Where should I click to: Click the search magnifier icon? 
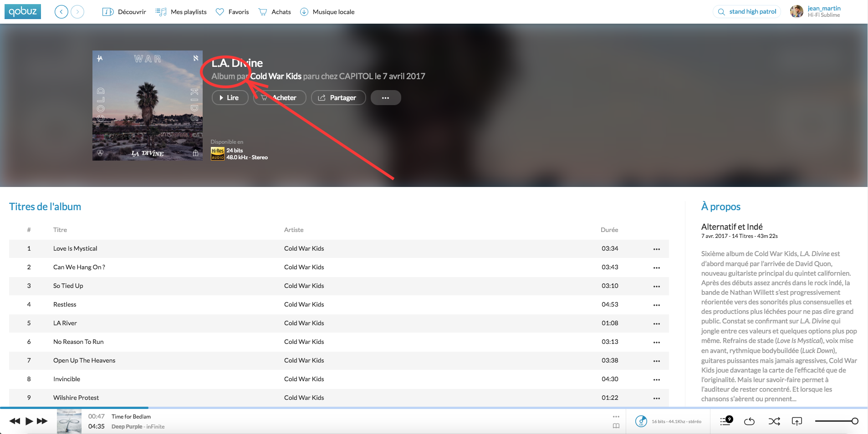(721, 12)
